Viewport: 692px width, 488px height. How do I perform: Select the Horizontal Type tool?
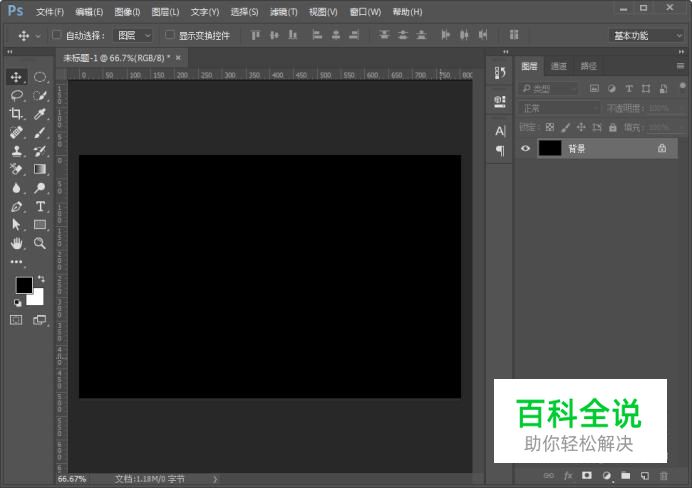pyautogui.click(x=40, y=206)
